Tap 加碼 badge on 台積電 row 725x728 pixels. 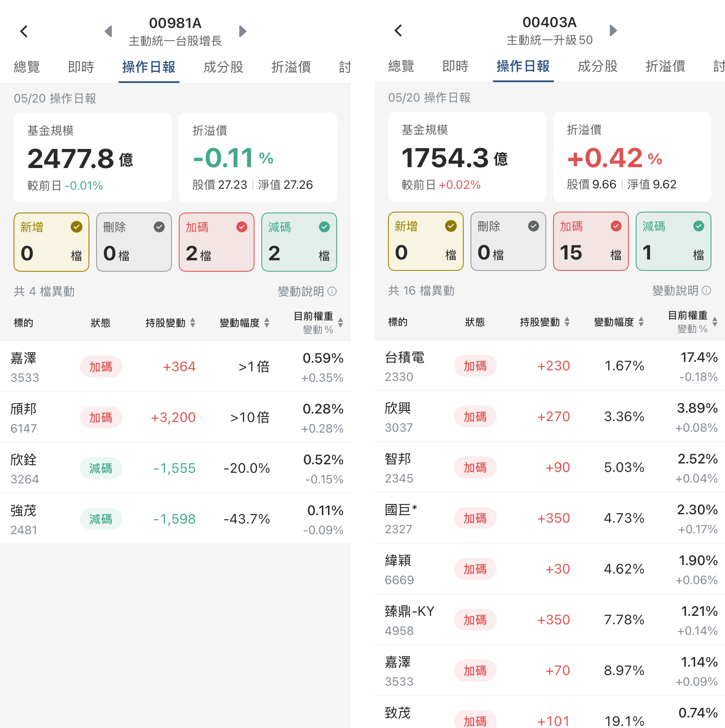tap(475, 366)
